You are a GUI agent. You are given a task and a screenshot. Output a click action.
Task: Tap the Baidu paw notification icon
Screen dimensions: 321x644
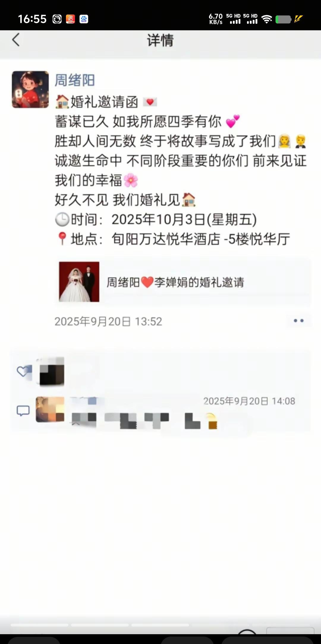[84, 19]
